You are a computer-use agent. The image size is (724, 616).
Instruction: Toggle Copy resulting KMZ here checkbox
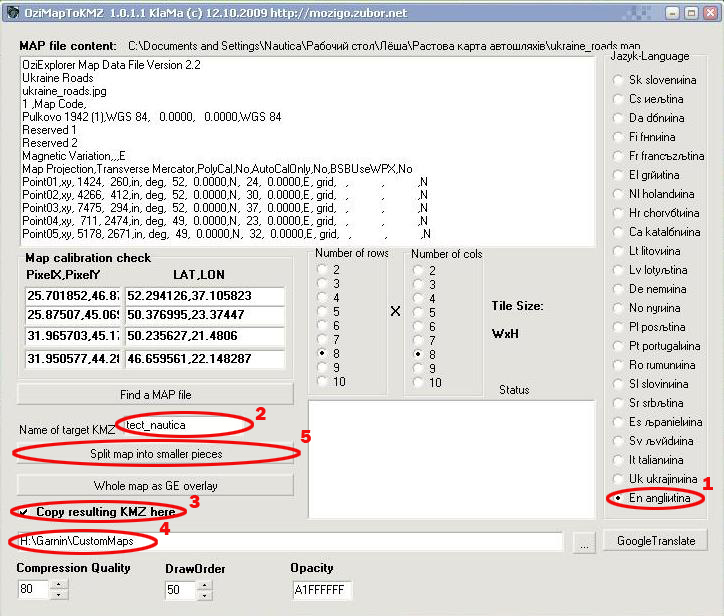(22, 511)
